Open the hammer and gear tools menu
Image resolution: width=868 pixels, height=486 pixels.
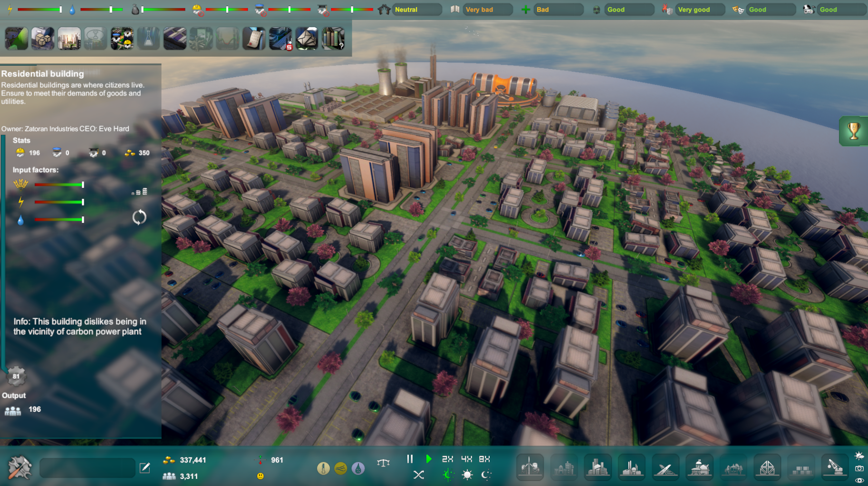(19, 467)
